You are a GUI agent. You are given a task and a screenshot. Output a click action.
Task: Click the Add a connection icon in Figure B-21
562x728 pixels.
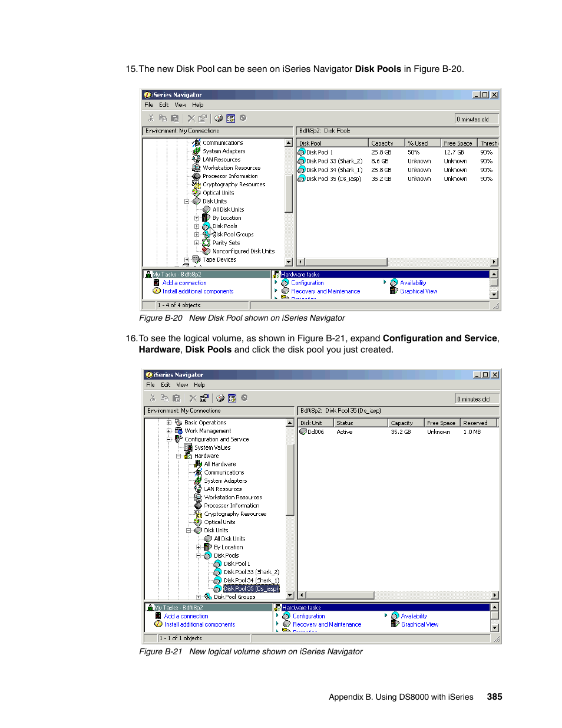tap(158, 616)
